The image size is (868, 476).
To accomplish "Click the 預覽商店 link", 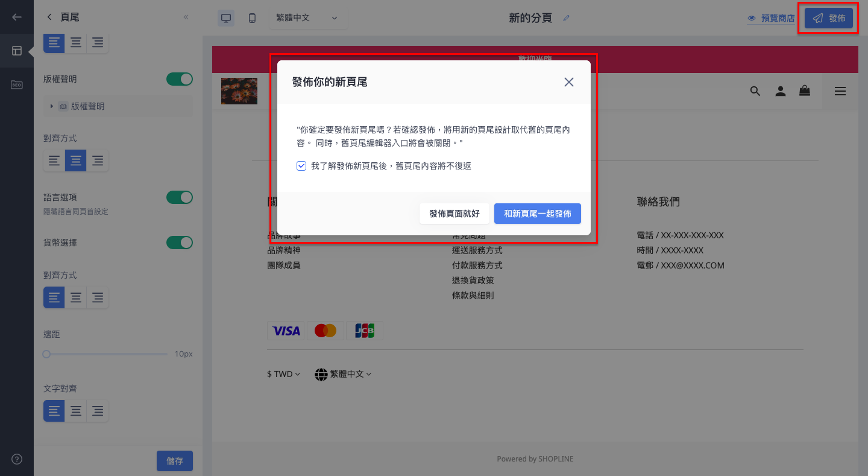I will 771,18.
